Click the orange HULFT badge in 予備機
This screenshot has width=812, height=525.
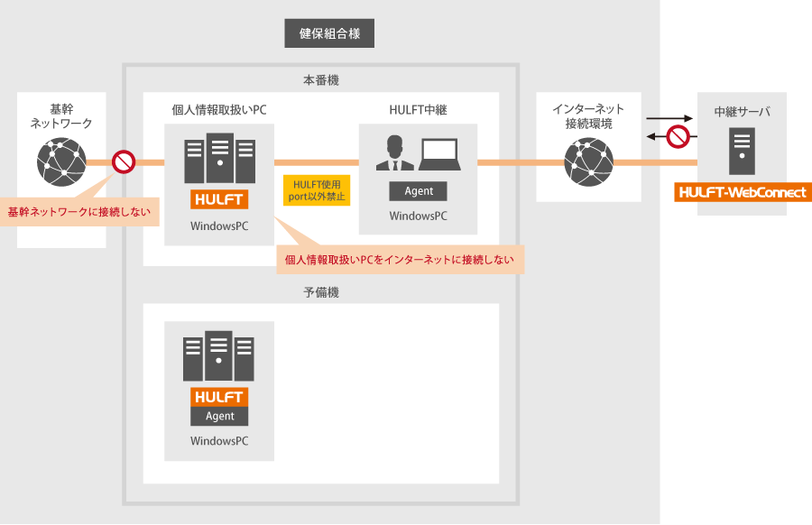click(219, 397)
